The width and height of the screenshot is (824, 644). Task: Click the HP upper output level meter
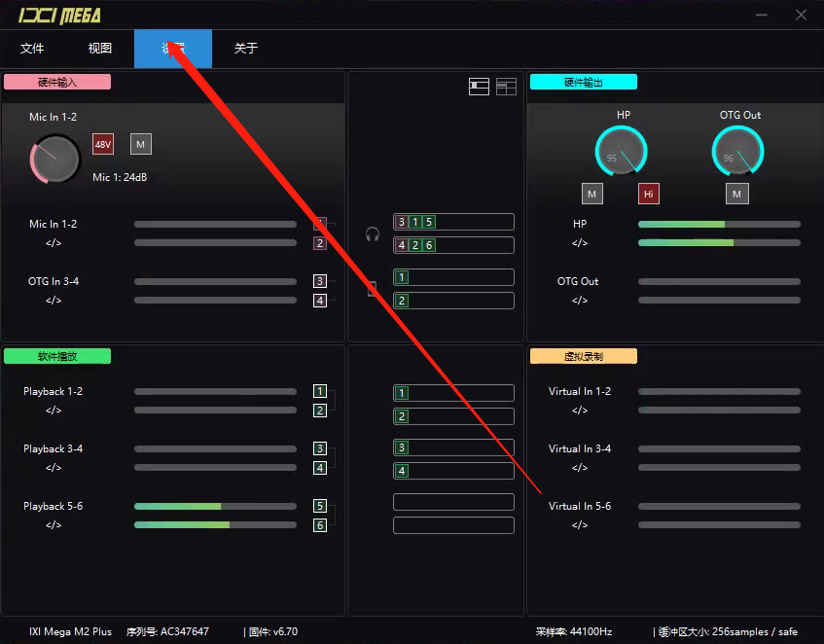pyautogui.click(x=720, y=225)
